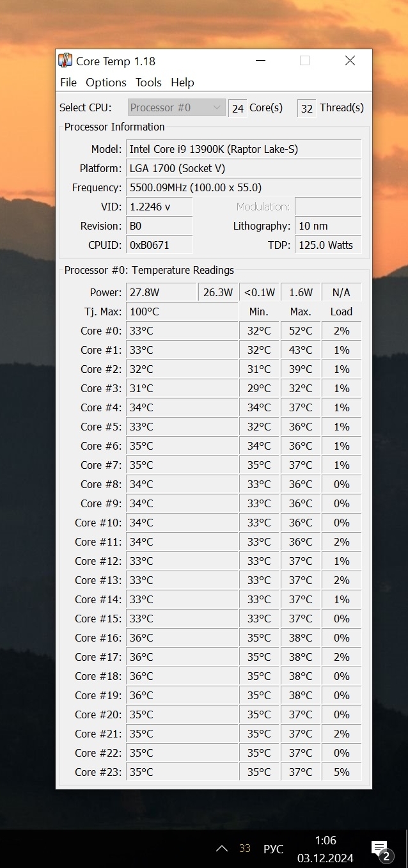
Task: Open the Options menu
Action: click(106, 83)
